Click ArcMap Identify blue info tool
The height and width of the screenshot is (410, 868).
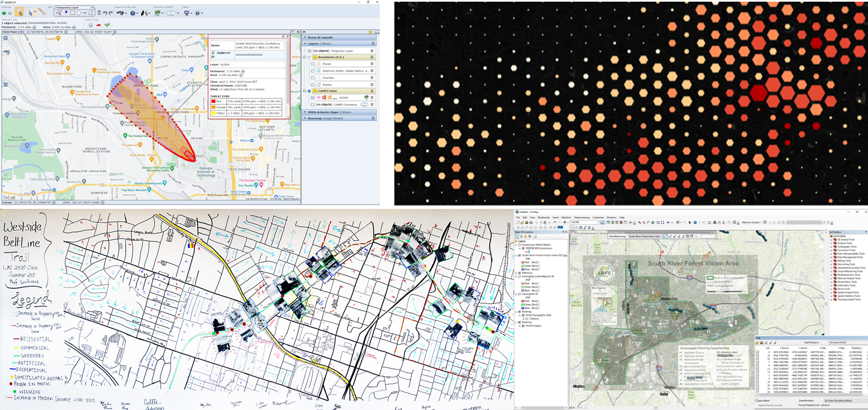pyautogui.click(x=695, y=222)
